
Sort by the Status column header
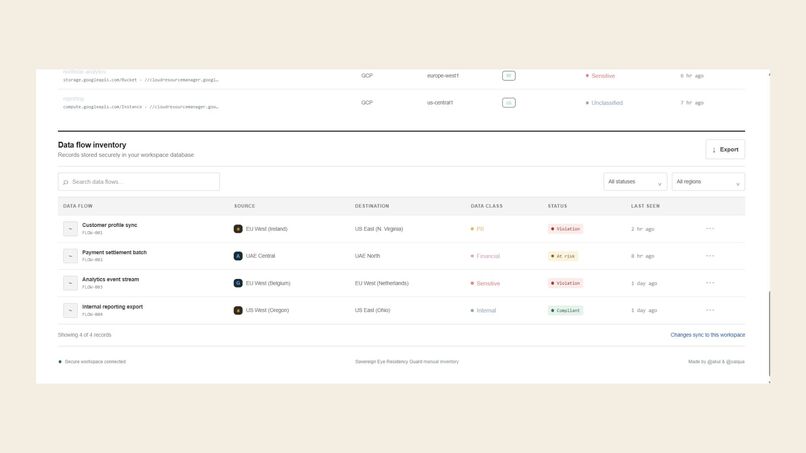[x=557, y=206]
